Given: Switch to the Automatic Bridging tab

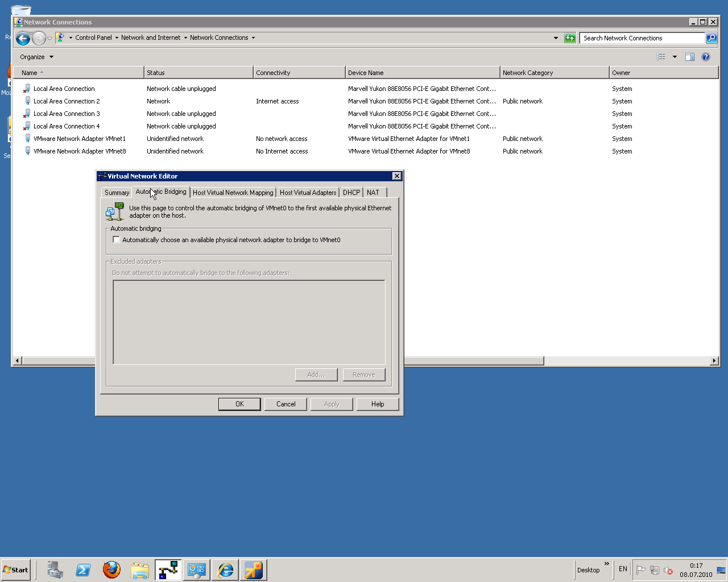Looking at the screenshot, I should click(x=161, y=192).
